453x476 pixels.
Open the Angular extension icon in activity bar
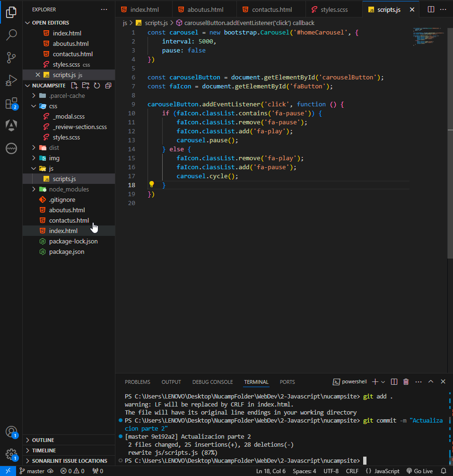[x=11, y=125]
